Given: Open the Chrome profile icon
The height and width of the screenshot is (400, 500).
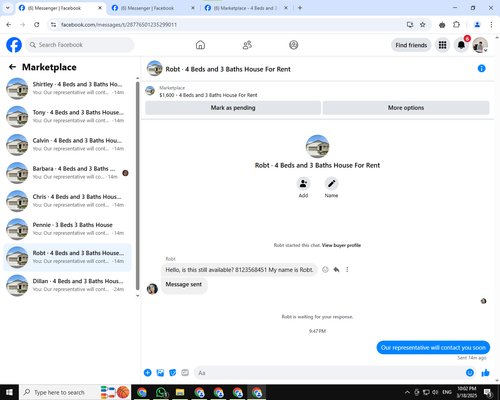Looking at the screenshot, I should (477, 24).
